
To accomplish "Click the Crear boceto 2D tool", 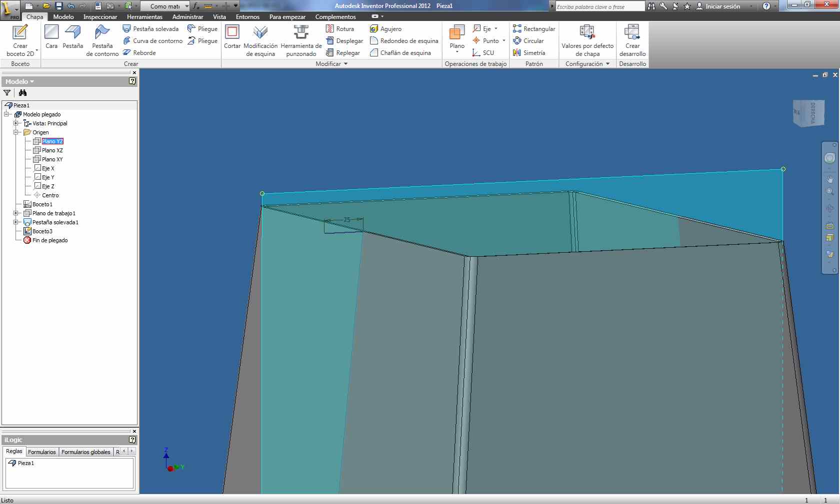I will pyautogui.click(x=20, y=40).
